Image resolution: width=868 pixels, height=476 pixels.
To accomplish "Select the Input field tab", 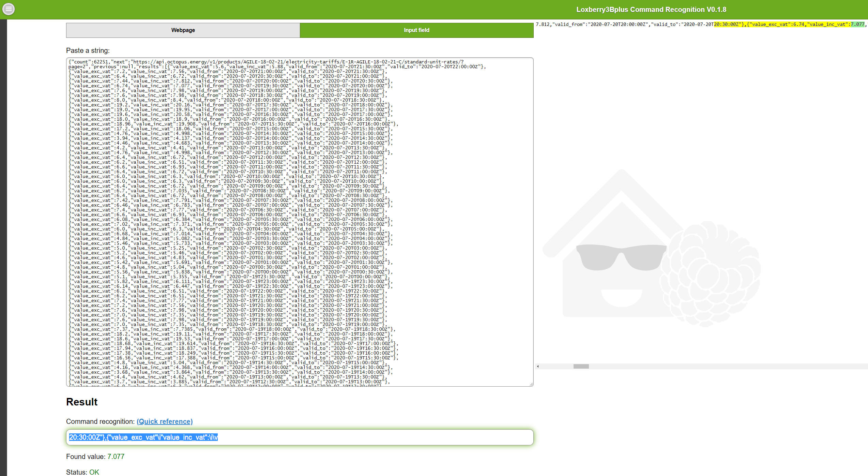I will (x=416, y=30).
